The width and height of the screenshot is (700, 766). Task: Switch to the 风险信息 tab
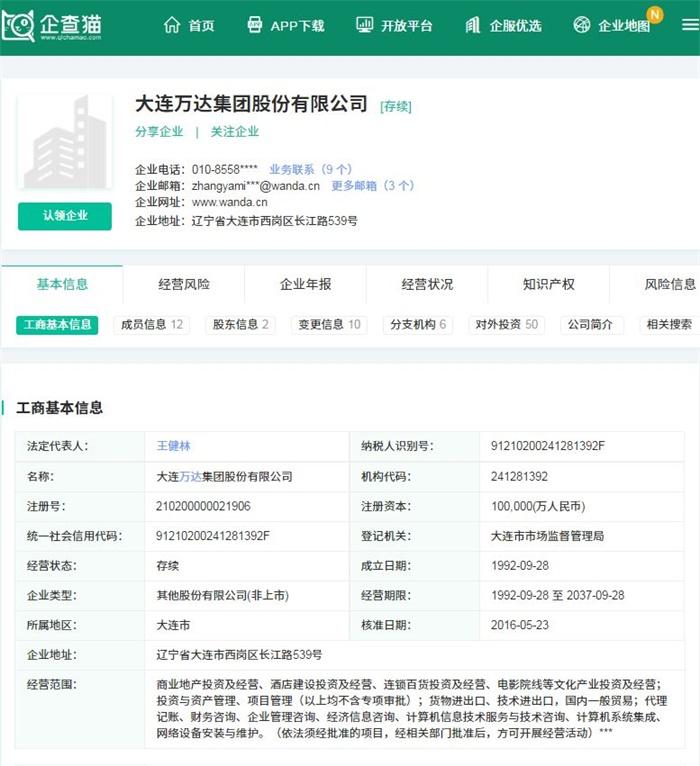tap(670, 284)
